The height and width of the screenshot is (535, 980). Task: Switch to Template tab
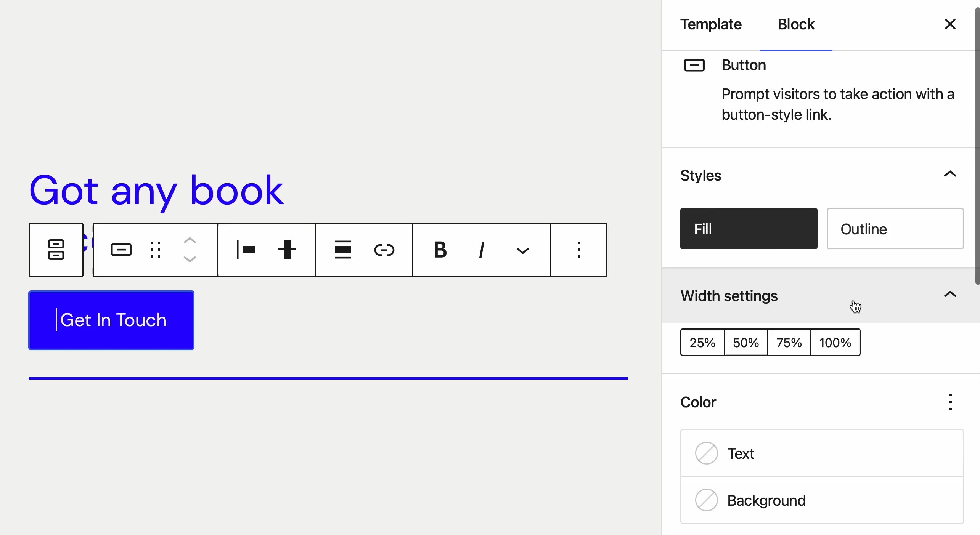[712, 24]
